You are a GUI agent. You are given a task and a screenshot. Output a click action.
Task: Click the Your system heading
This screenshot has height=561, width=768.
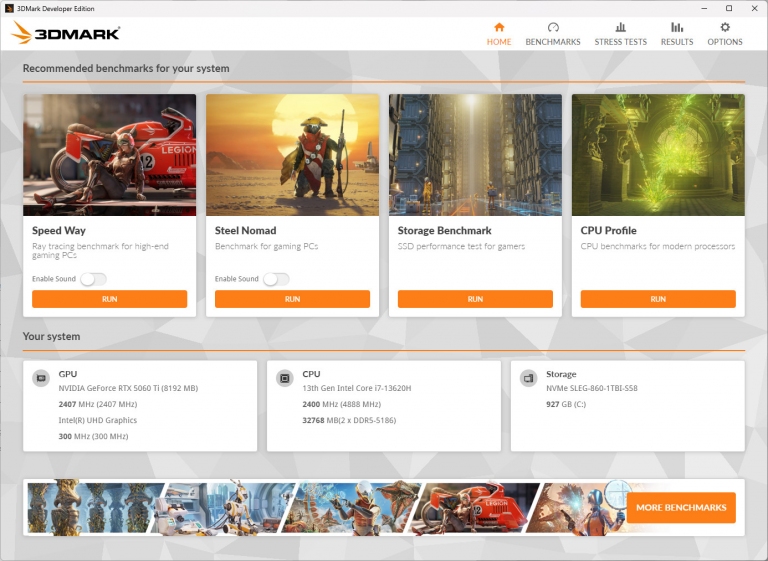point(51,337)
